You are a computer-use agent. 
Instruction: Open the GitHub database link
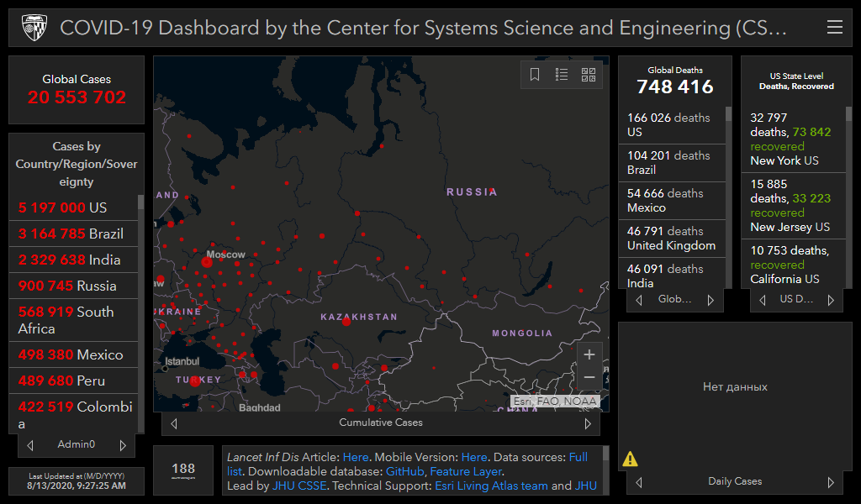(x=404, y=472)
